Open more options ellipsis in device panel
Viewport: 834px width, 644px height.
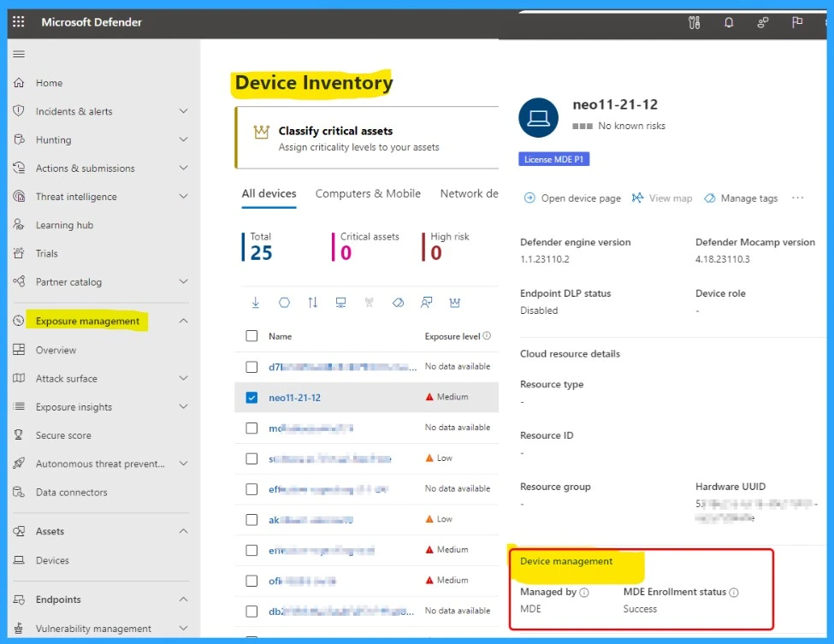point(798,198)
